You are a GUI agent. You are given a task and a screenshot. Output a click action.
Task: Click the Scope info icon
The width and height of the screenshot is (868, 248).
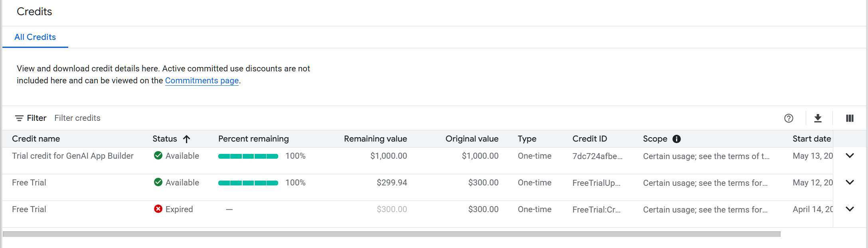point(676,139)
